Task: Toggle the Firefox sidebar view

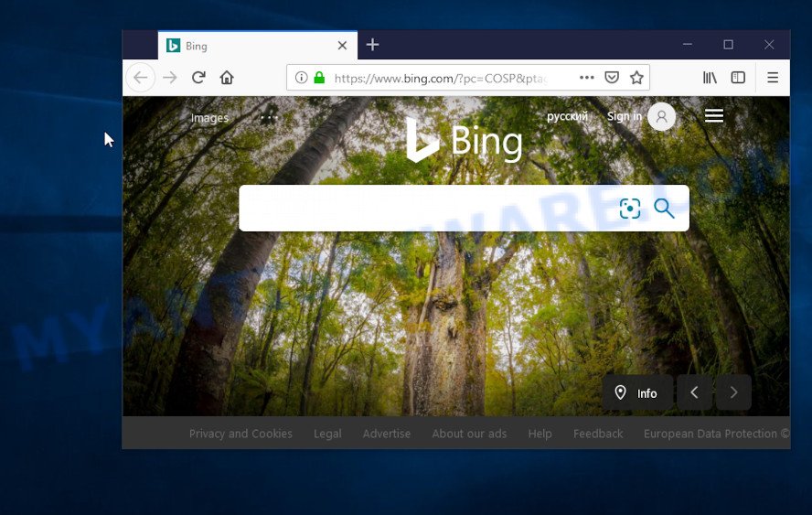Action: [x=738, y=78]
